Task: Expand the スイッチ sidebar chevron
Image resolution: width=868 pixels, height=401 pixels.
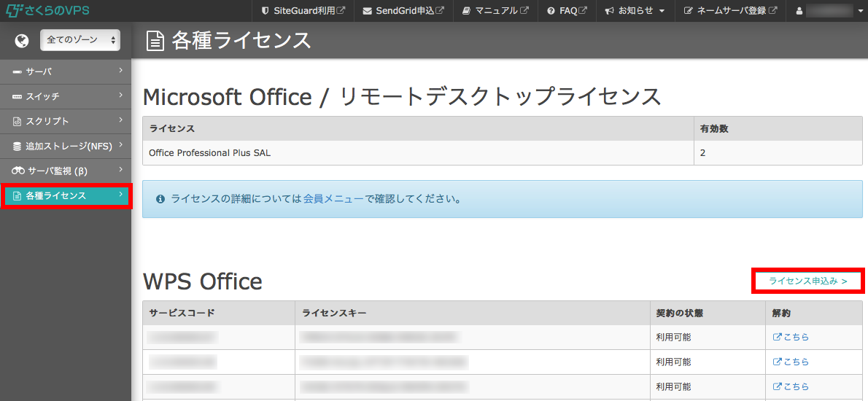Action: [x=120, y=95]
